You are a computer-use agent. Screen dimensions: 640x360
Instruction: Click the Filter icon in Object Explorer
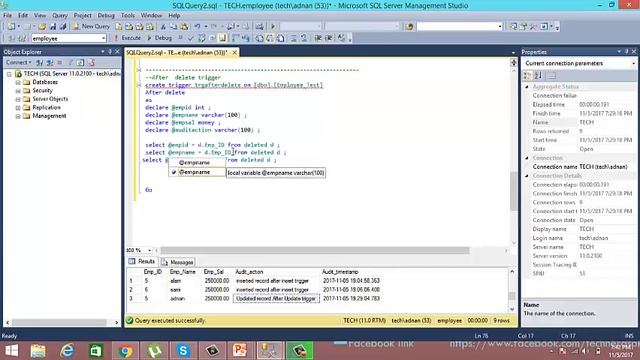pyautogui.click(x=70, y=62)
